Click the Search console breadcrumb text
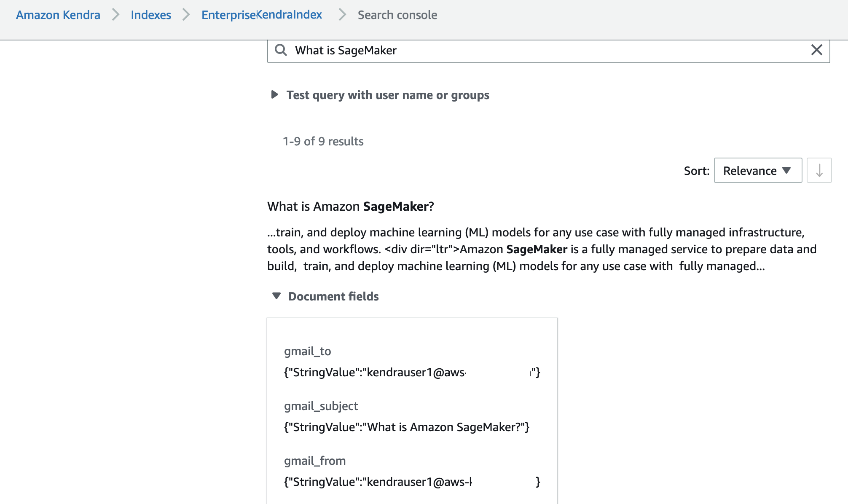 [x=397, y=15]
